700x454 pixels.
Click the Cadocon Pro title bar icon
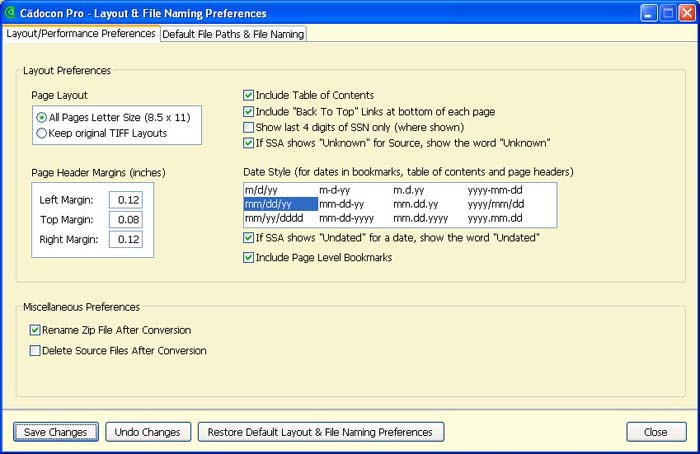(12, 13)
